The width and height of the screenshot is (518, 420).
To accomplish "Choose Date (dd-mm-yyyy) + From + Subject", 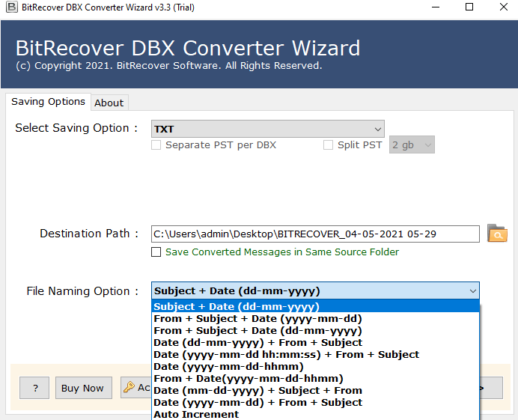I will [x=315, y=342].
